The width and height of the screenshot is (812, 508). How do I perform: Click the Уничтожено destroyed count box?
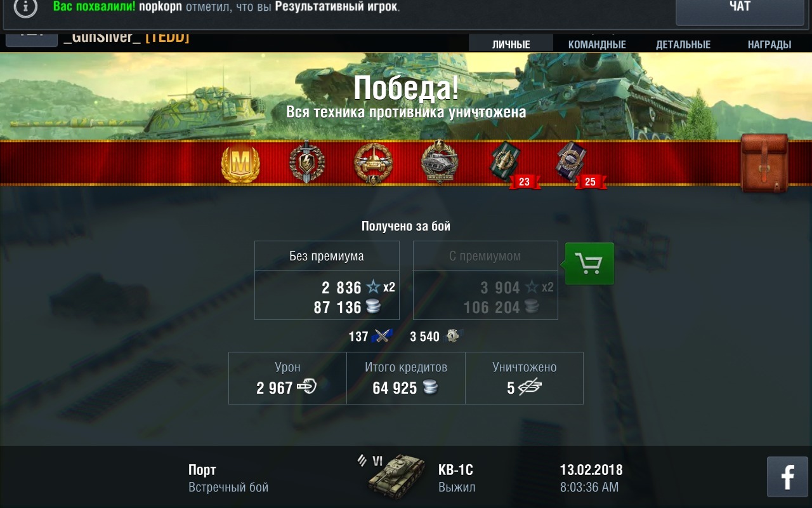pyautogui.click(x=524, y=378)
